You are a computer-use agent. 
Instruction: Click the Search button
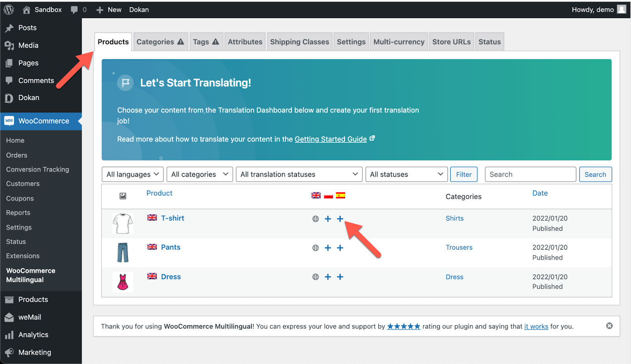[x=595, y=174]
